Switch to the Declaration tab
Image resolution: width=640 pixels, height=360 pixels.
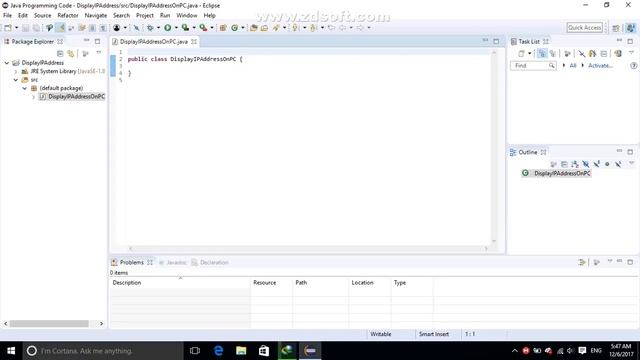point(210,262)
